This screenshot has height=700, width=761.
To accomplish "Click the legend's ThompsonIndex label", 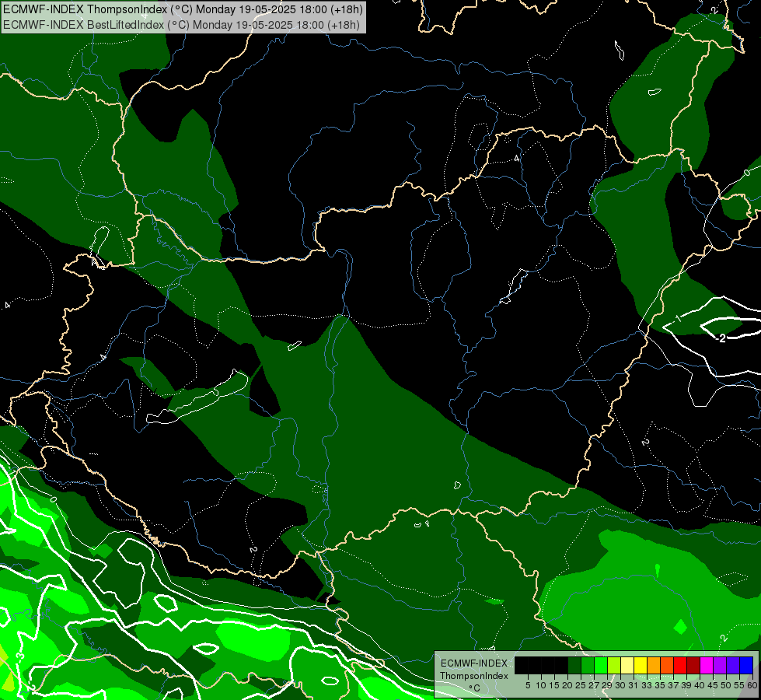I will 473,676.
